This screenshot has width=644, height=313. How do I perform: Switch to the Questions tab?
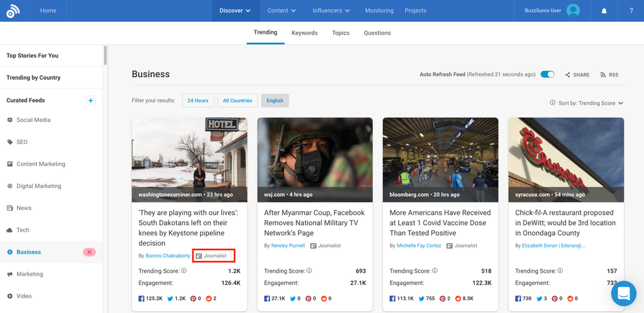point(377,33)
